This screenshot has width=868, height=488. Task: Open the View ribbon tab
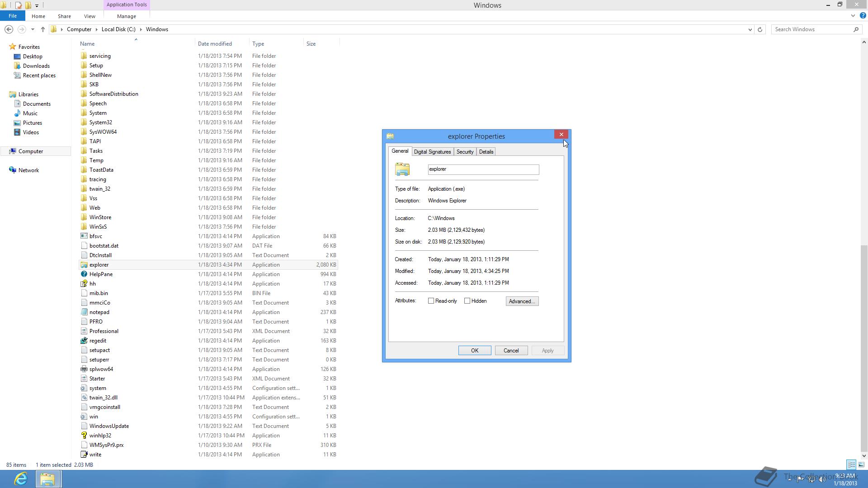pos(90,16)
